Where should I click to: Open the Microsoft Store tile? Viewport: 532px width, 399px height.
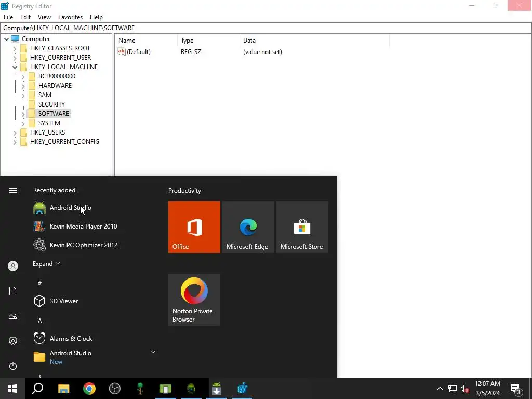[x=302, y=227]
